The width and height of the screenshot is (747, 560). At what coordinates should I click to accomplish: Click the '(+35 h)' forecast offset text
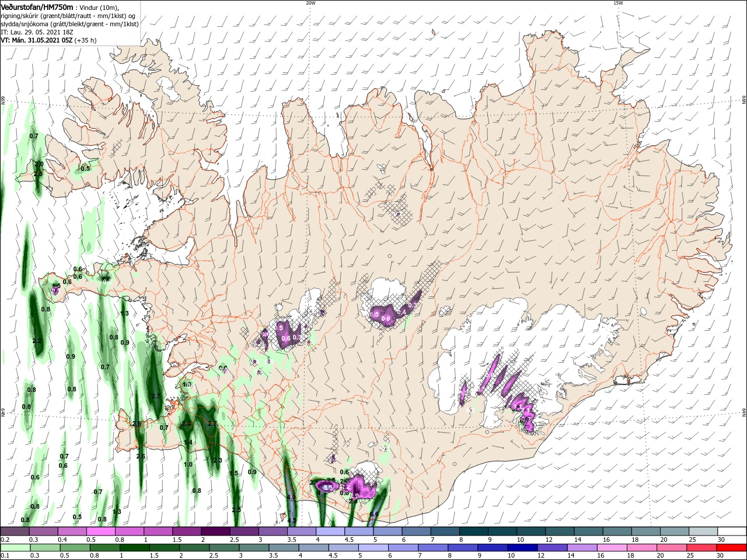pyautogui.click(x=86, y=40)
